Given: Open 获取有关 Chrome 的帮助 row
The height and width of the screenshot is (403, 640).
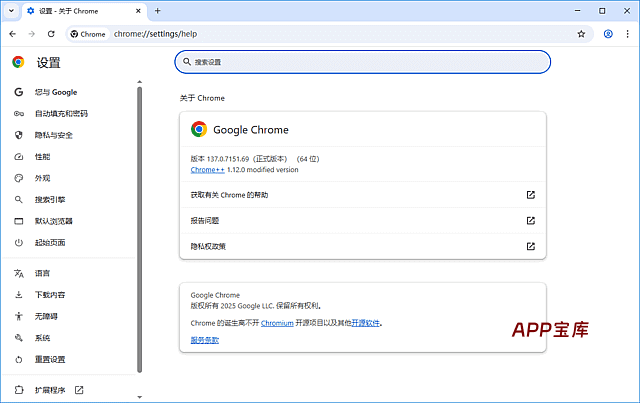Looking at the screenshot, I should tap(362, 195).
